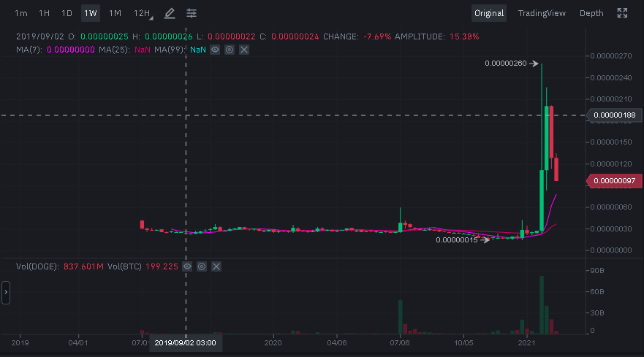
Task: Click the 0.00000015 low price marker
Action: point(457,240)
